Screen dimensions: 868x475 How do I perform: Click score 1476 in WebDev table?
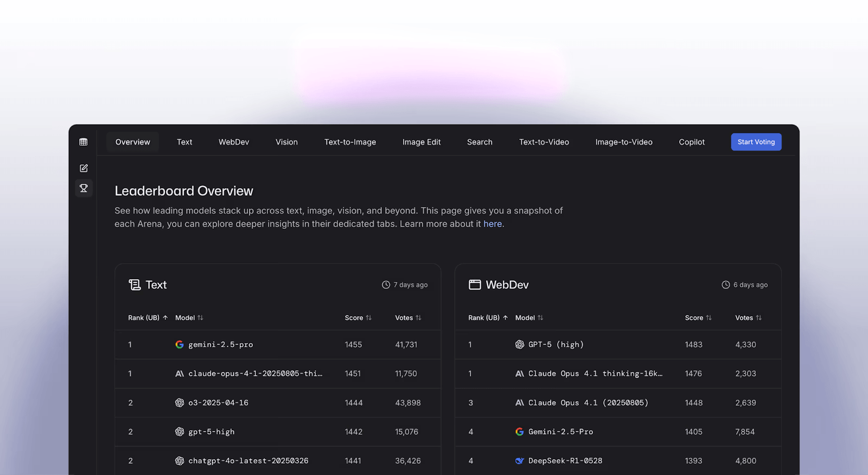(x=693, y=374)
